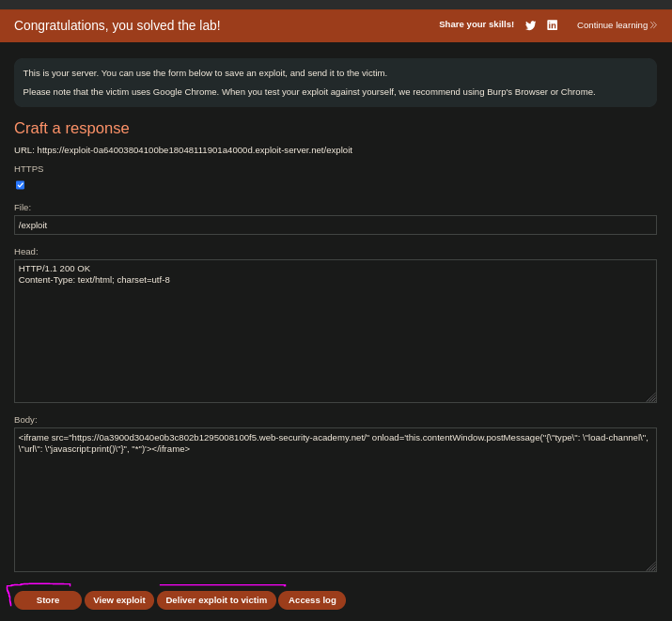Click the Google Chrome recommendation note
The height and width of the screenshot is (621, 672).
309,92
